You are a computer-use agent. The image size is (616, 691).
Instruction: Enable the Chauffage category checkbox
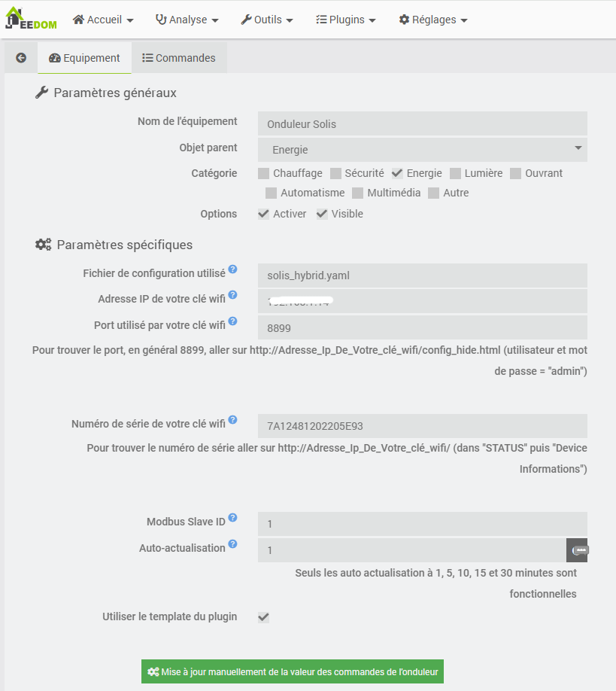point(264,174)
